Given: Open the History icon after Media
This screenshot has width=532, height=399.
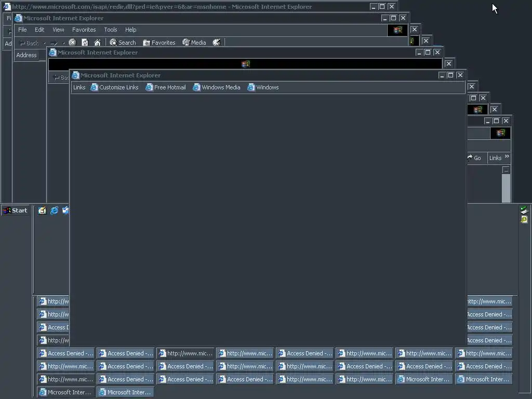Looking at the screenshot, I should coord(217,43).
